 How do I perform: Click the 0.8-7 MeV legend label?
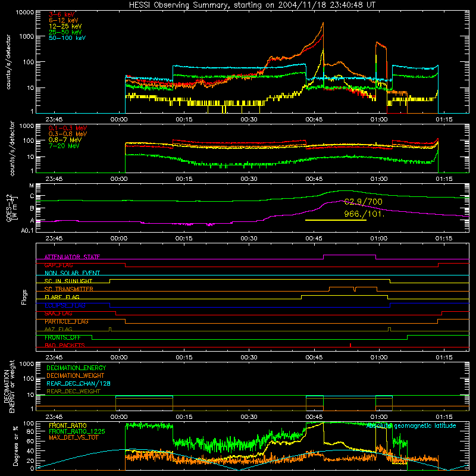[65, 140]
